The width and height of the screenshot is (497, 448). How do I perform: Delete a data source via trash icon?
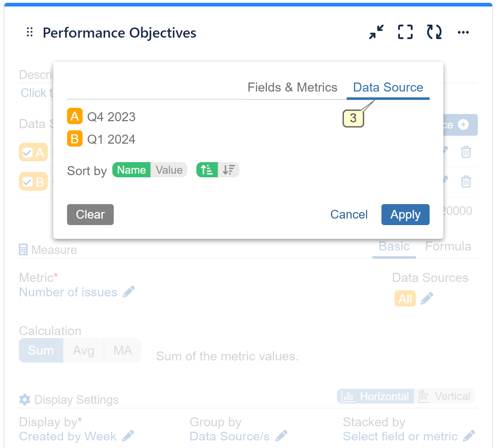[x=466, y=152]
